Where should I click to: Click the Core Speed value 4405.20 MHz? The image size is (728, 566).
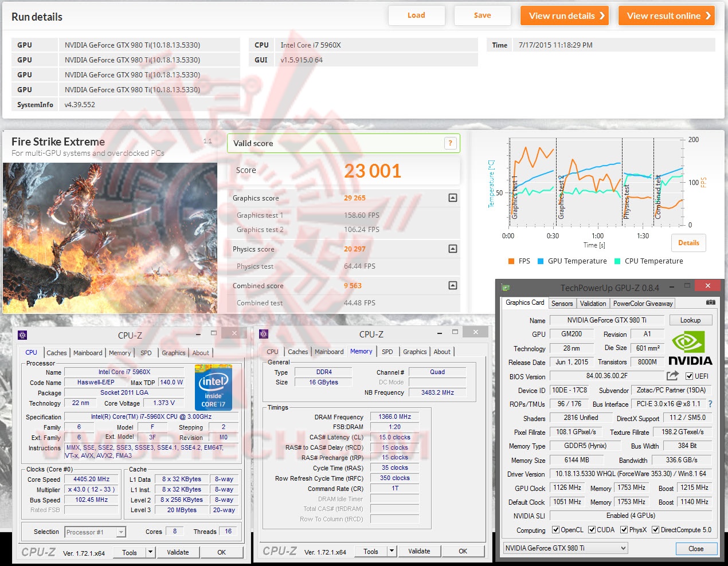point(92,479)
